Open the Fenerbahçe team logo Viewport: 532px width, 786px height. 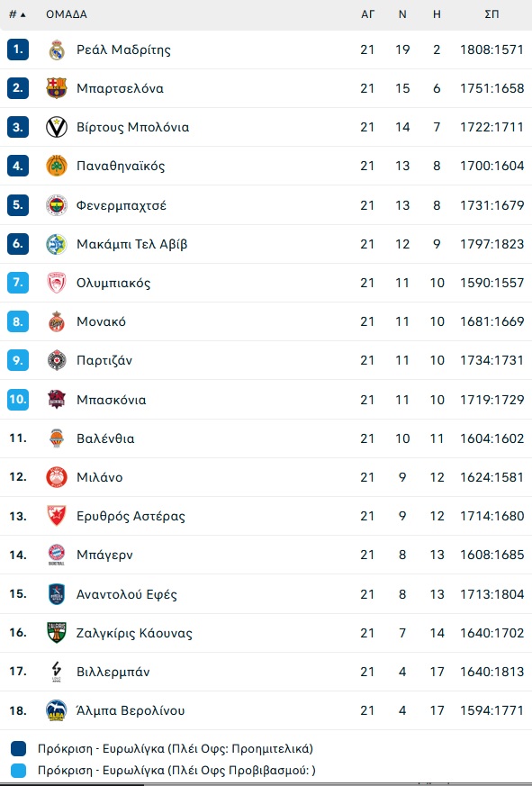click(x=57, y=205)
